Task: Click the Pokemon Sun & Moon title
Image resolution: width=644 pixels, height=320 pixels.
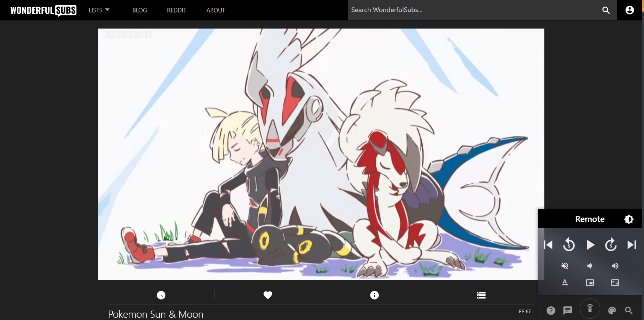Action: pos(156,314)
